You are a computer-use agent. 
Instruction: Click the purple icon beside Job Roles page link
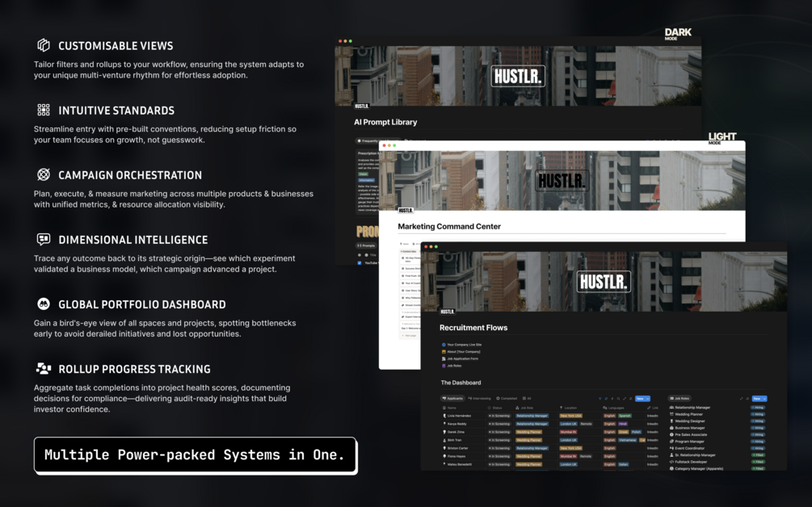pos(444,365)
